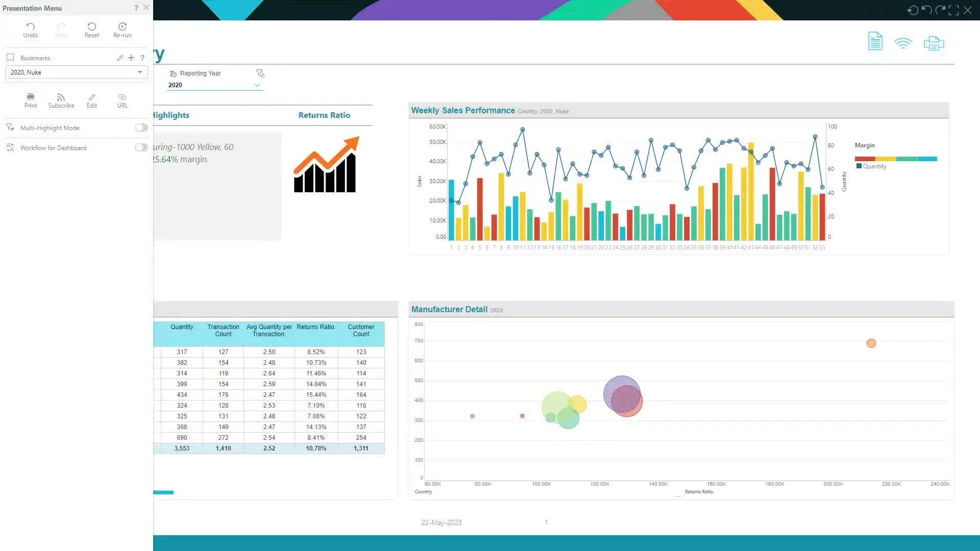The height and width of the screenshot is (551, 980).
Task: Click the Subscribe feed icon
Action: 61,97
